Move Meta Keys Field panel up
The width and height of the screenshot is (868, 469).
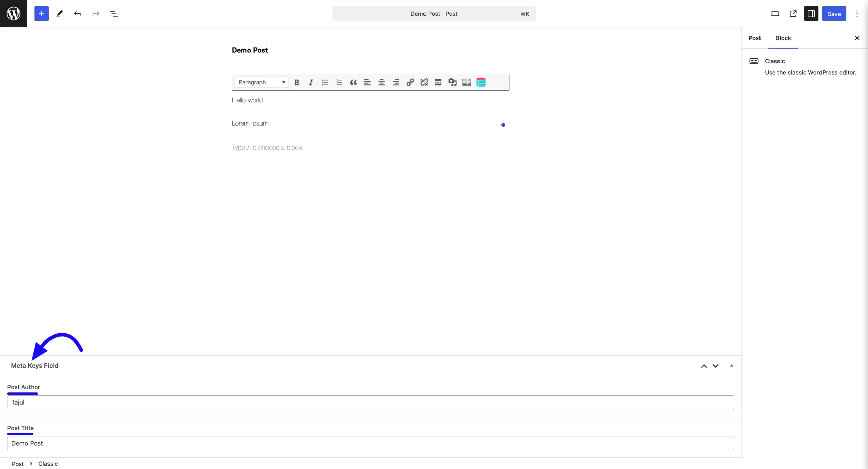pyautogui.click(x=704, y=366)
